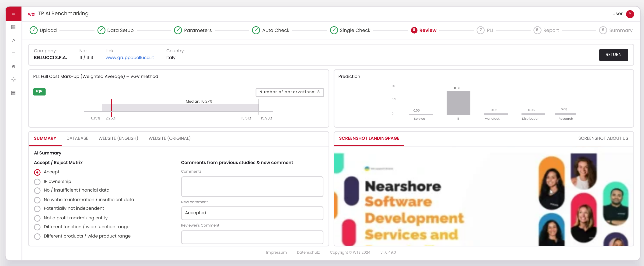Click the Service prediction bar
Viewport: 644px width, 266px height.
point(421,114)
